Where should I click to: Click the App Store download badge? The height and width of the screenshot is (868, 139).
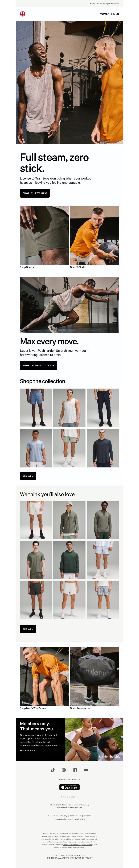click(69, 787)
